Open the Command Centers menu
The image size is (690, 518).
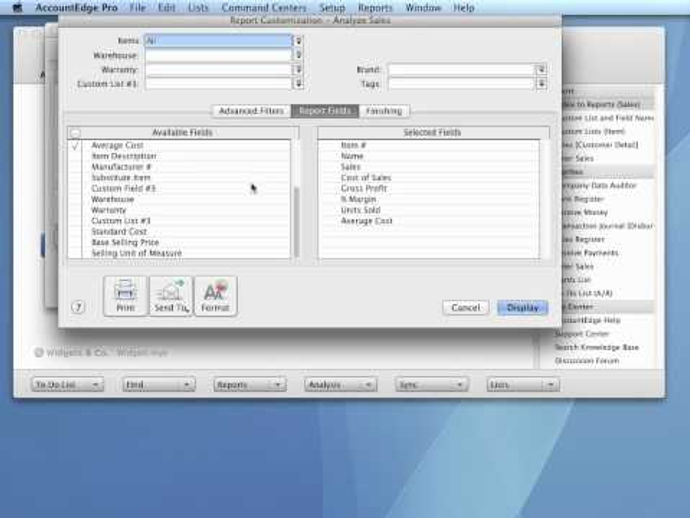click(264, 7)
